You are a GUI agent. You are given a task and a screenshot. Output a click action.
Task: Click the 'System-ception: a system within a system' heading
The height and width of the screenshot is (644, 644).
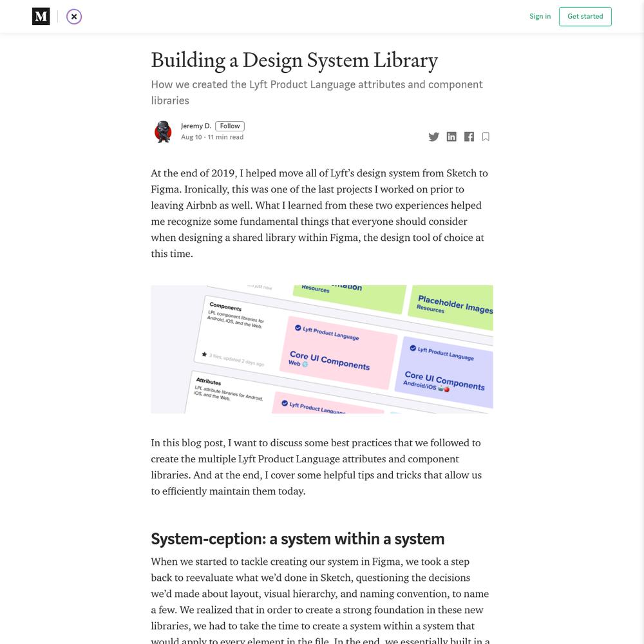[x=298, y=539]
